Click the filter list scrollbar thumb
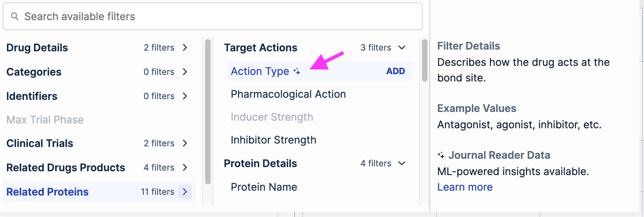 pyautogui.click(x=425, y=61)
